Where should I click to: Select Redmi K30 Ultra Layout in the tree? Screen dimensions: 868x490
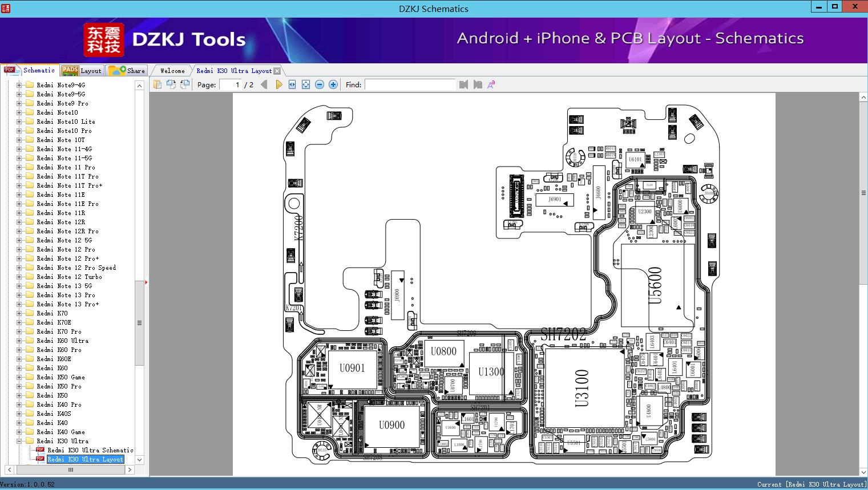pos(86,459)
